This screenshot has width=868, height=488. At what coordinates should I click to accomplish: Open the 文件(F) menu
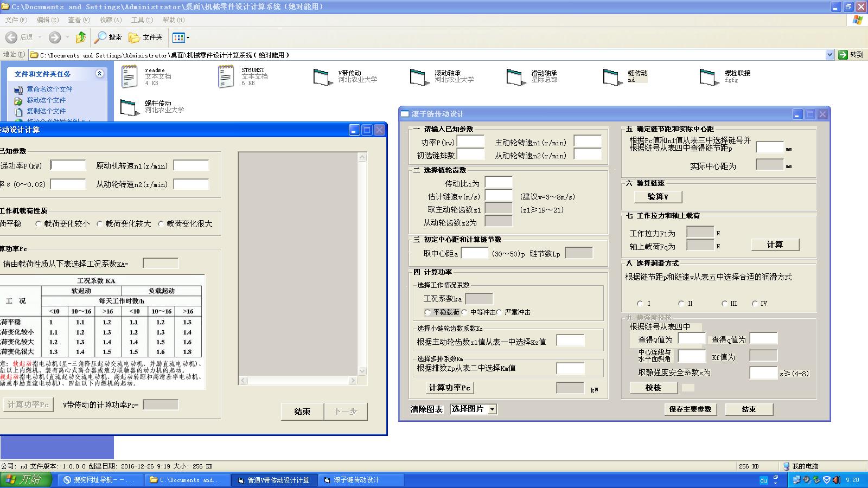(x=16, y=20)
